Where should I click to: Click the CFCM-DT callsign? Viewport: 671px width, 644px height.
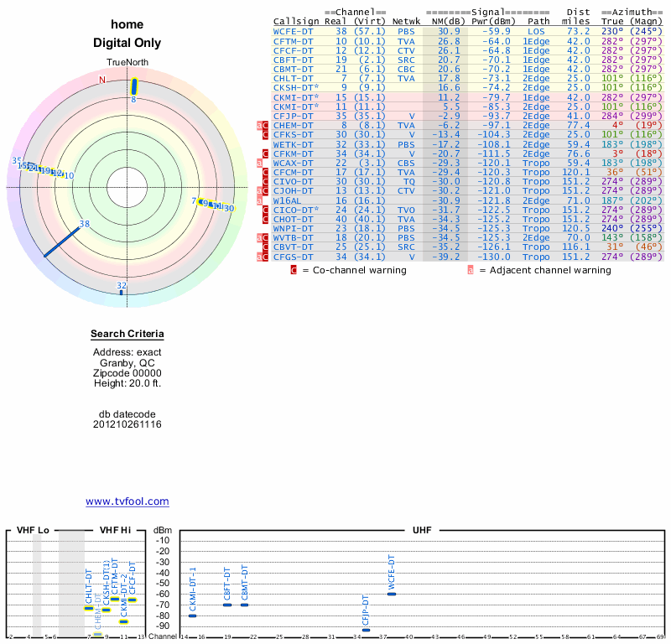(293, 173)
